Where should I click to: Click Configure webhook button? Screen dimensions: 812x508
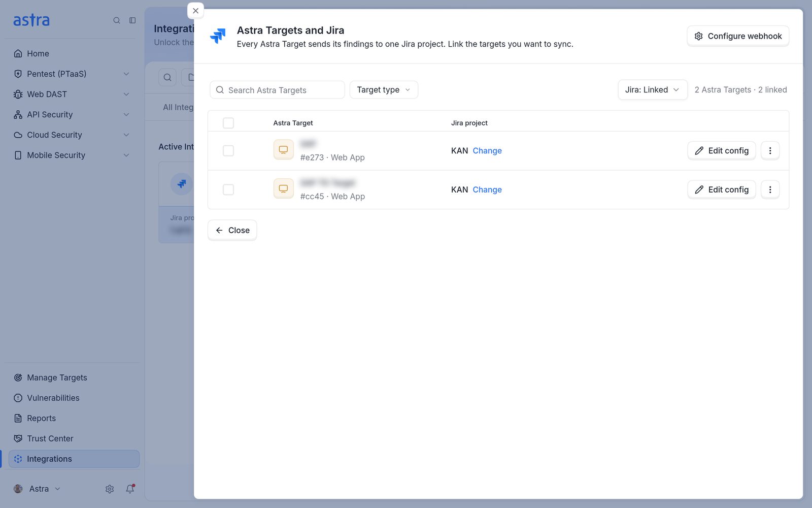click(738, 36)
